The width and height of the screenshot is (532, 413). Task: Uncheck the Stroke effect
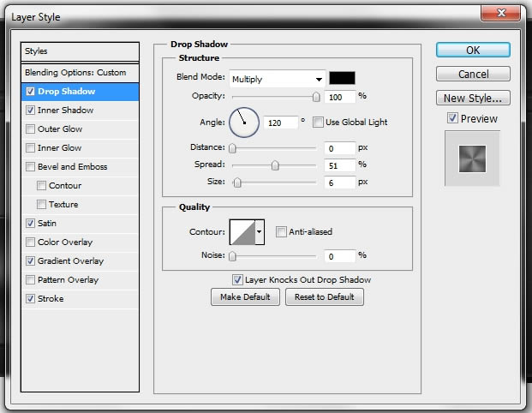pos(31,299)
